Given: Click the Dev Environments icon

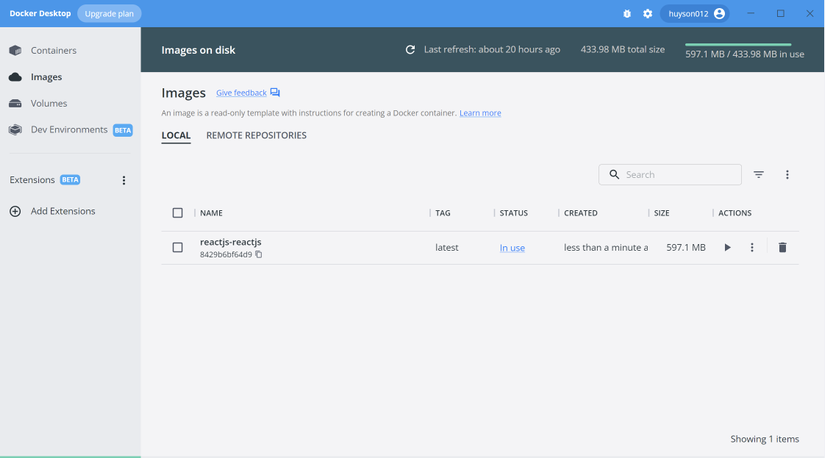Looking at the screenshot, I should 15,130.
